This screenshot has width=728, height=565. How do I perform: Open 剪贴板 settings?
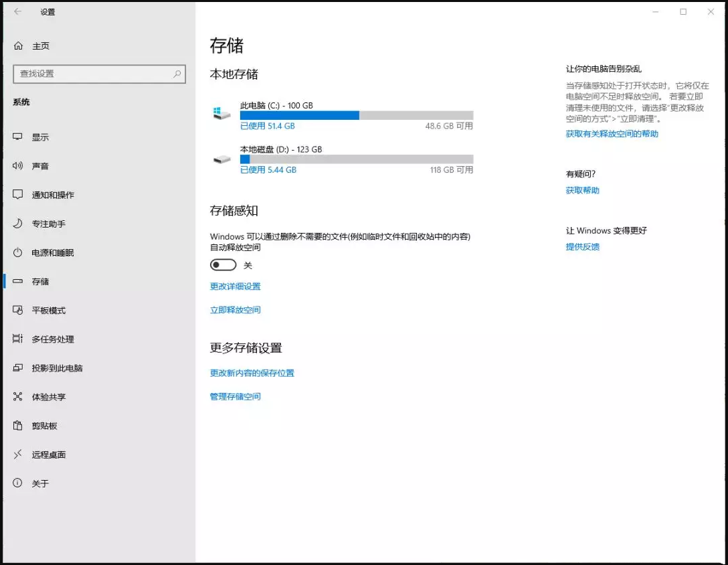click(42, 425)
